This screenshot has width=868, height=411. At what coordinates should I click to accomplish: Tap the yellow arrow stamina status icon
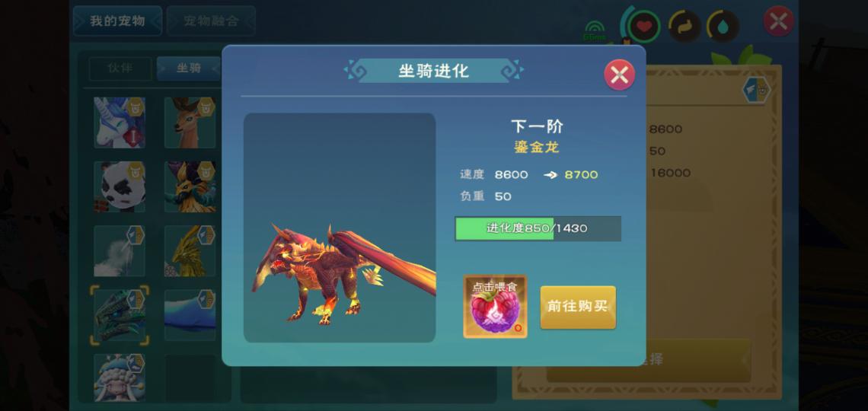(685, 26)
